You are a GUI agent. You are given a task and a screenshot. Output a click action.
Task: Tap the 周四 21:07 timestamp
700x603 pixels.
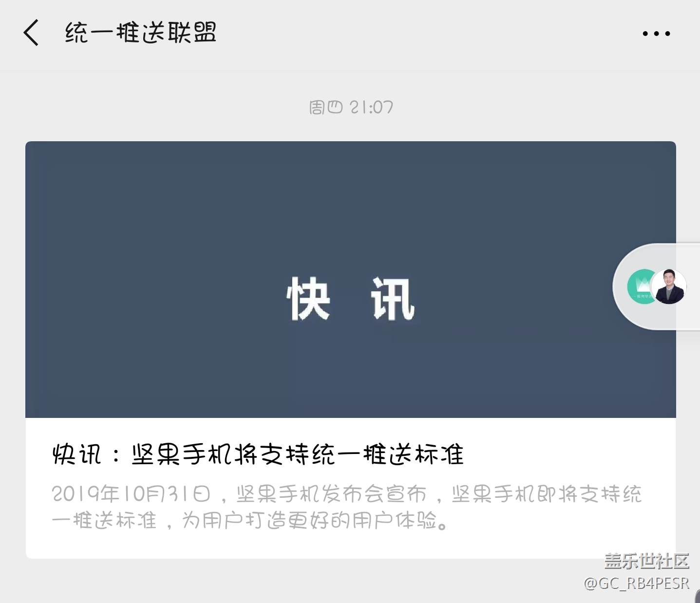coord(351,107)
